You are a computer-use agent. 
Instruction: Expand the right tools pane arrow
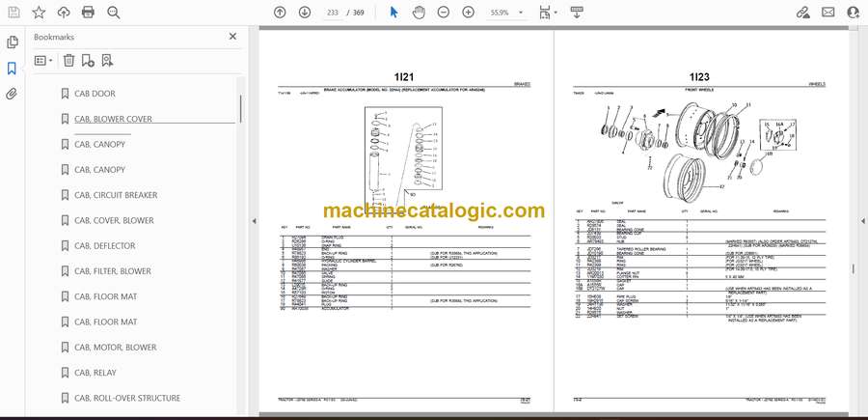[862, 221]
